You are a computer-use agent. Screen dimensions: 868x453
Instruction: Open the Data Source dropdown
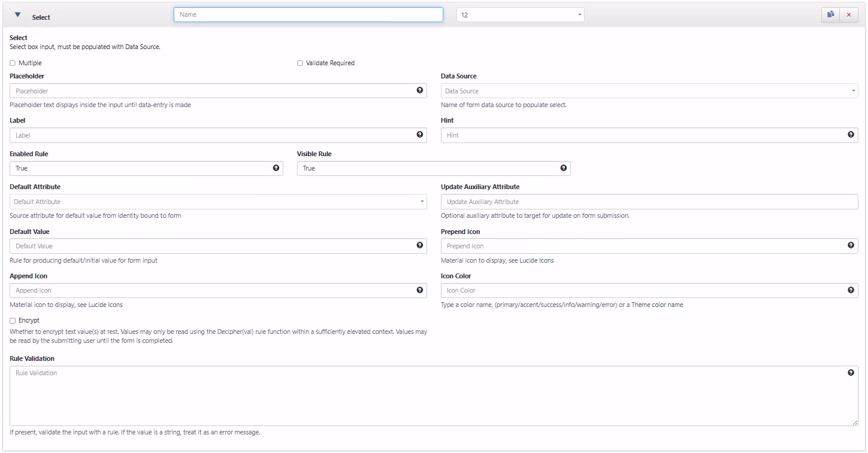point(852,90)
